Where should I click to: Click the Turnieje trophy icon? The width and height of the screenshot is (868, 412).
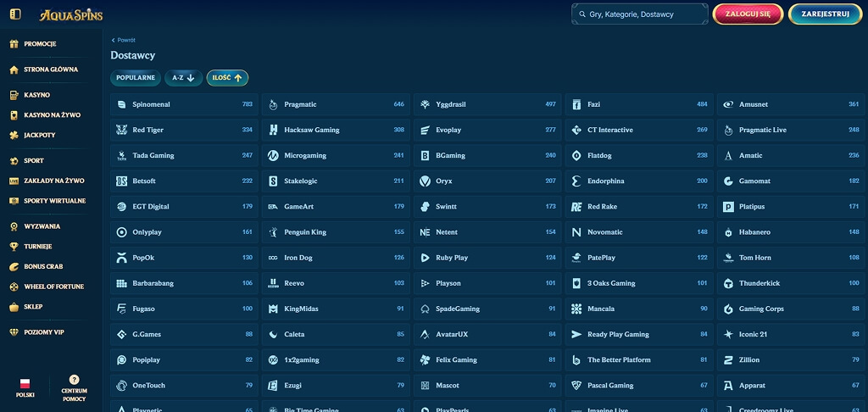(x=14, y=247)
